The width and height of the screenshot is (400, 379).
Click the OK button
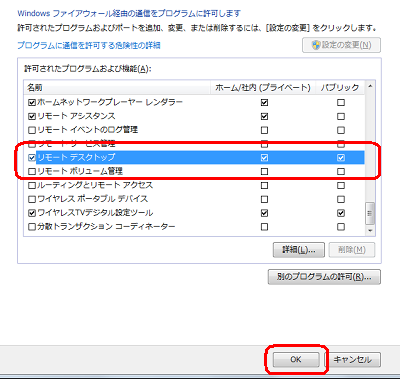coord(296,360)
